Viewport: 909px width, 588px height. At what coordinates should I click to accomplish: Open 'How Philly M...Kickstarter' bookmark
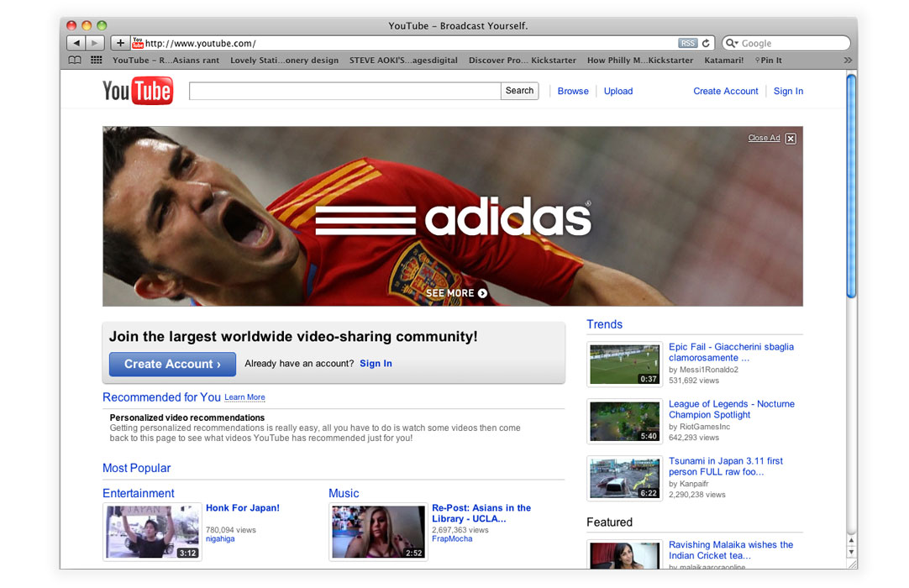640,60
